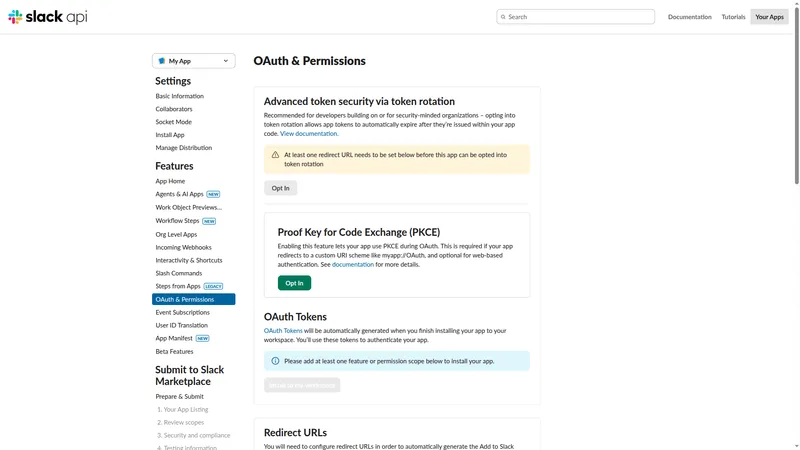Open App Home feature page

click(170, 181)
